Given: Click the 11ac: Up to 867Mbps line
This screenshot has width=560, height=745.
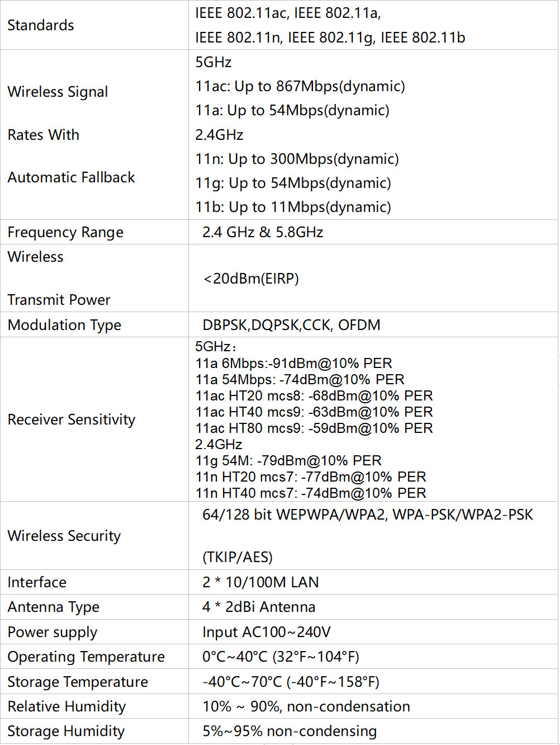Looking at the screenshot, I should [300, 86].
